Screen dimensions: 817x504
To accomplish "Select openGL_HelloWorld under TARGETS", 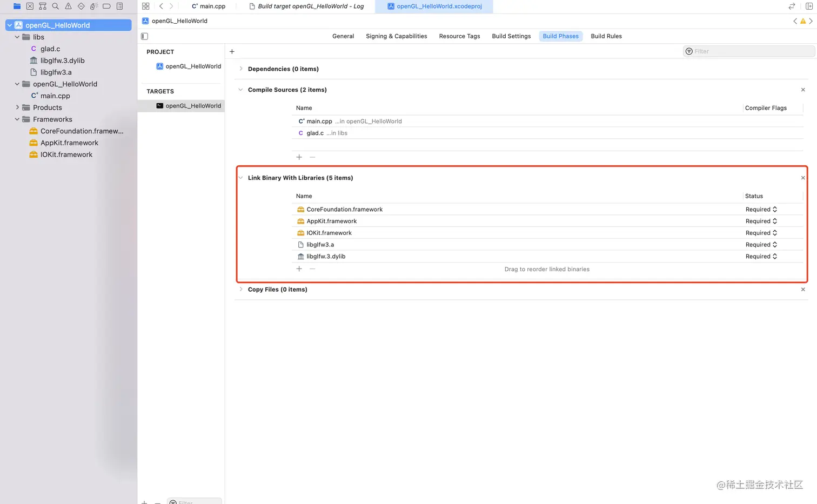I will point(181,106).
